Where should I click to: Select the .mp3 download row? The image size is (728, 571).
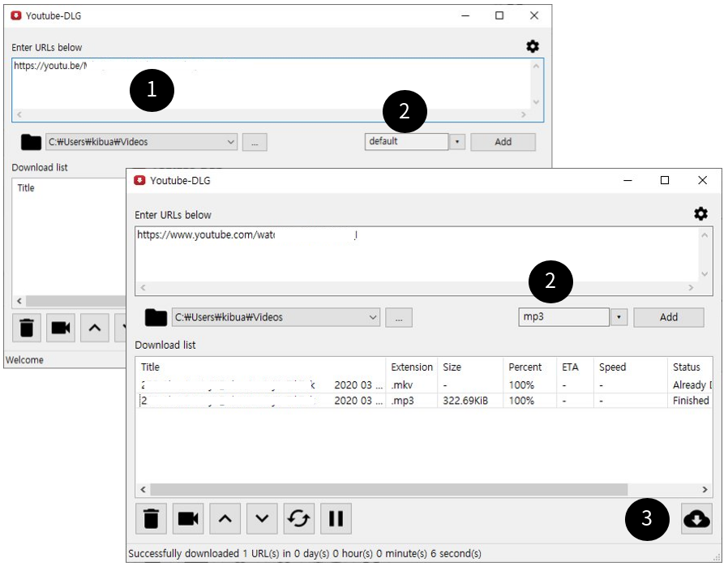pyautogui.click(x=424, y=401)
